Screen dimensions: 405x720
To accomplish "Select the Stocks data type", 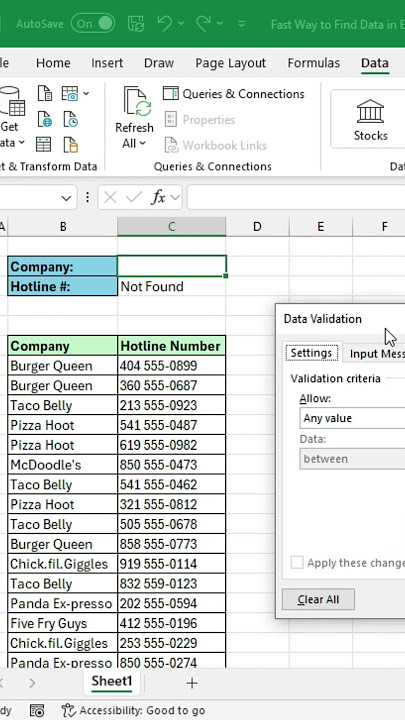I will coord(370,120).
